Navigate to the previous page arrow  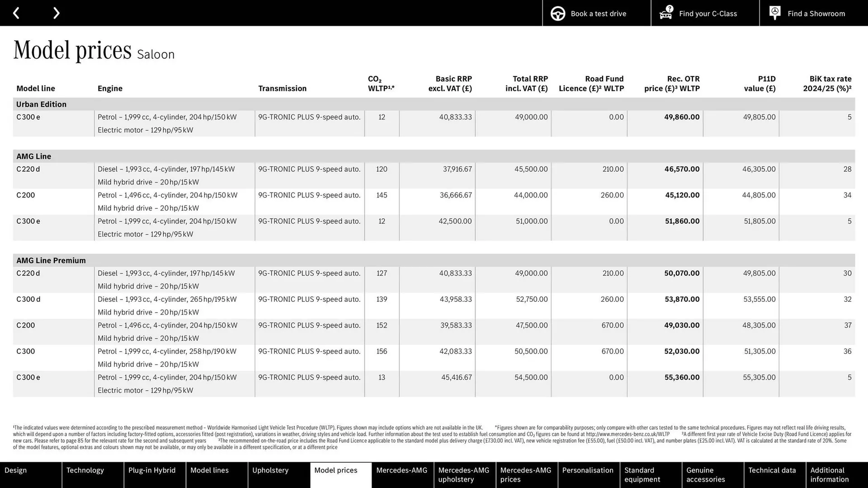pos(17,13)
